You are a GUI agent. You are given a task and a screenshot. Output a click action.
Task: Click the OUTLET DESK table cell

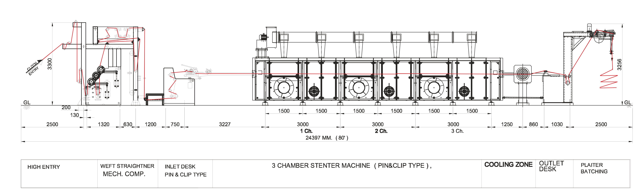click(551, 166)
